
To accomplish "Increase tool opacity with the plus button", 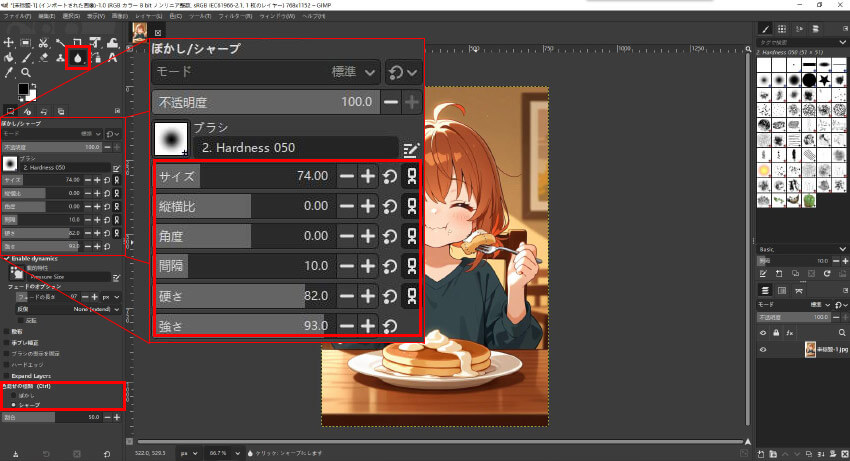I will pos(117,148).
